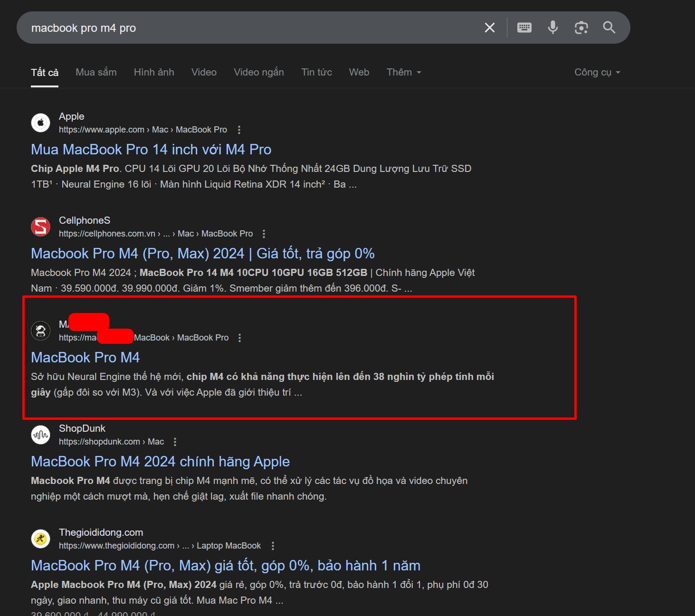Click the Apple site name
695x616 pixels.
tap(72, 116)
